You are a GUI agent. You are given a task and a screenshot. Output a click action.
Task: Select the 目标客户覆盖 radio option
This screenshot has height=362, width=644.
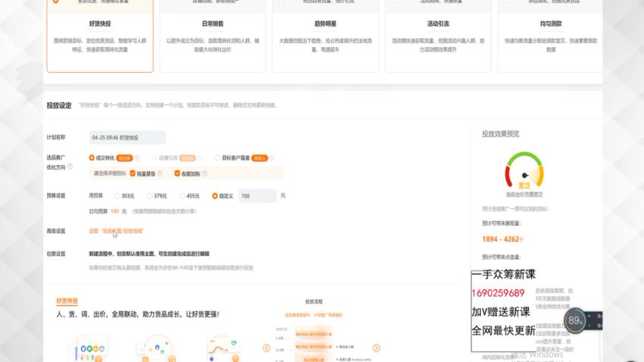click(218, 158)
